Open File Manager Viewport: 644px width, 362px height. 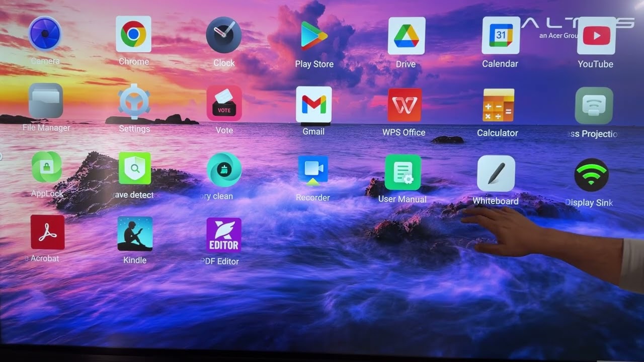(x=46, y=101)
